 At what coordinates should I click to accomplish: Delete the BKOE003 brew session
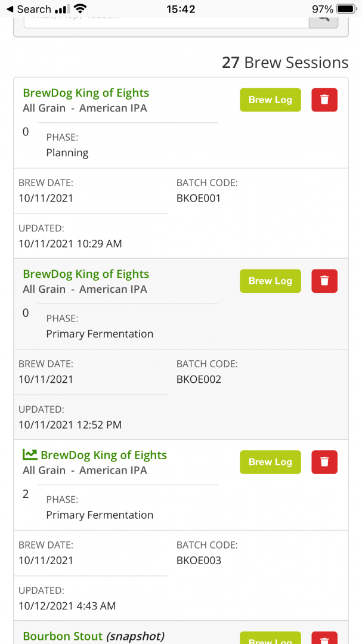[324, 462]
